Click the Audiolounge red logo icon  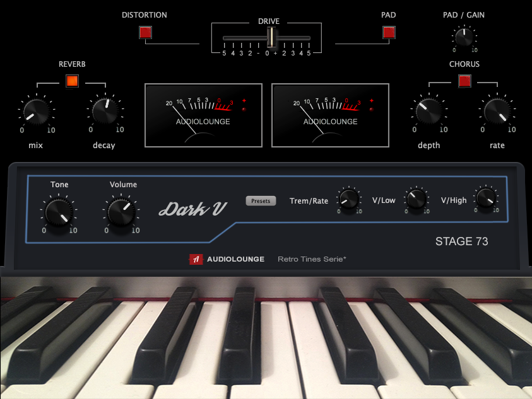[x=196, y=259]
